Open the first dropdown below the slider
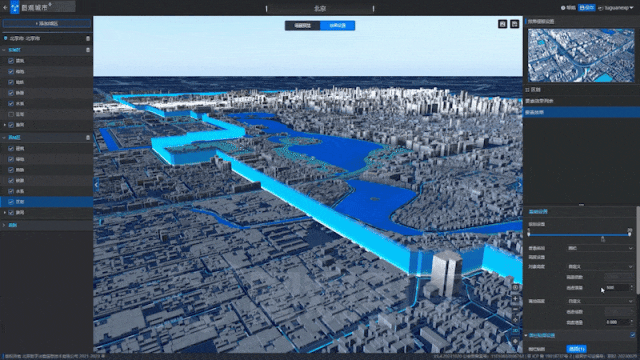 [x=600, y=248]
